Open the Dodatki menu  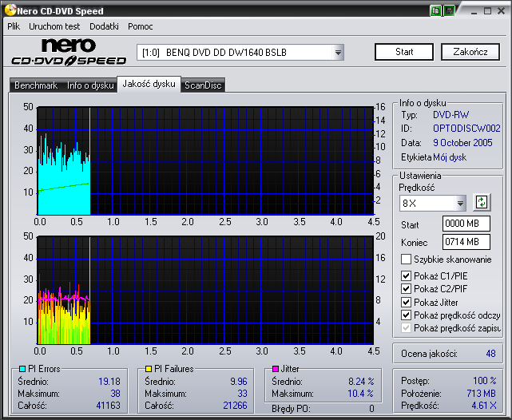pyautogui.click(x=104, y=26)
